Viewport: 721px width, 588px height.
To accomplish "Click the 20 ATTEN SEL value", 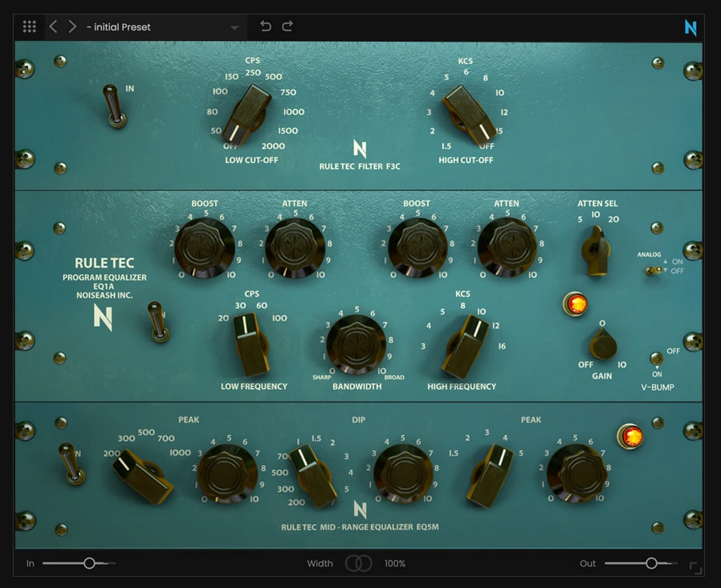I will coord(613,219).
